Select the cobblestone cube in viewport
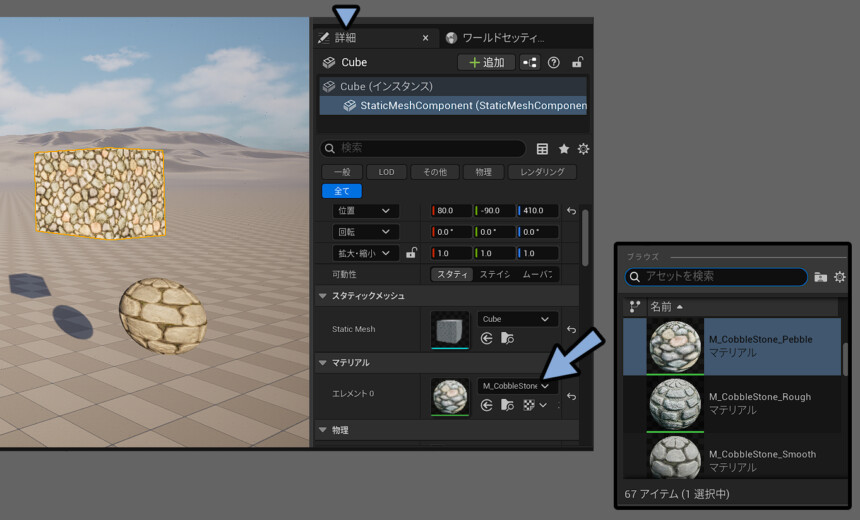860x520 pixels. [x=100, y=193]
